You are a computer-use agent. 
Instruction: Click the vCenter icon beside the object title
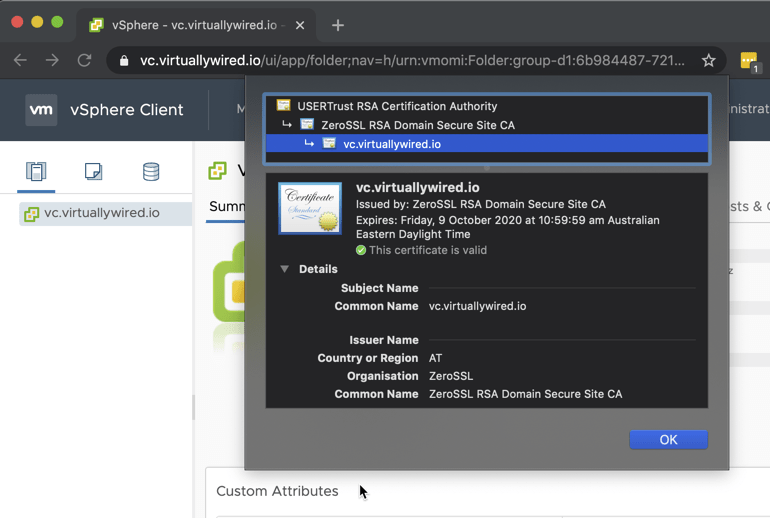(x=218, y=171)
